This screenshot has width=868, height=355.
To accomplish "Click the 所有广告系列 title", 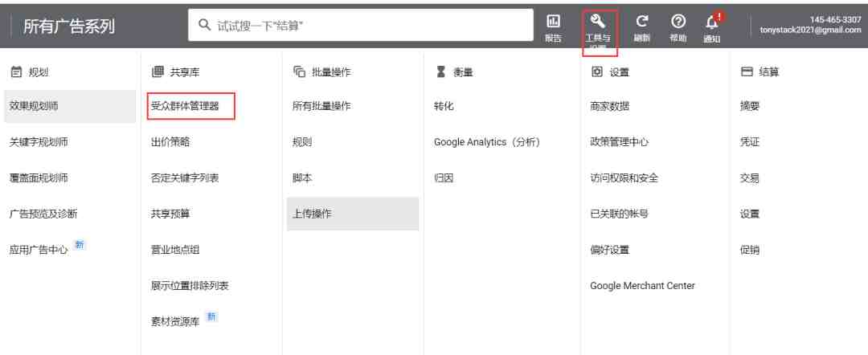I will pos(69,26).
